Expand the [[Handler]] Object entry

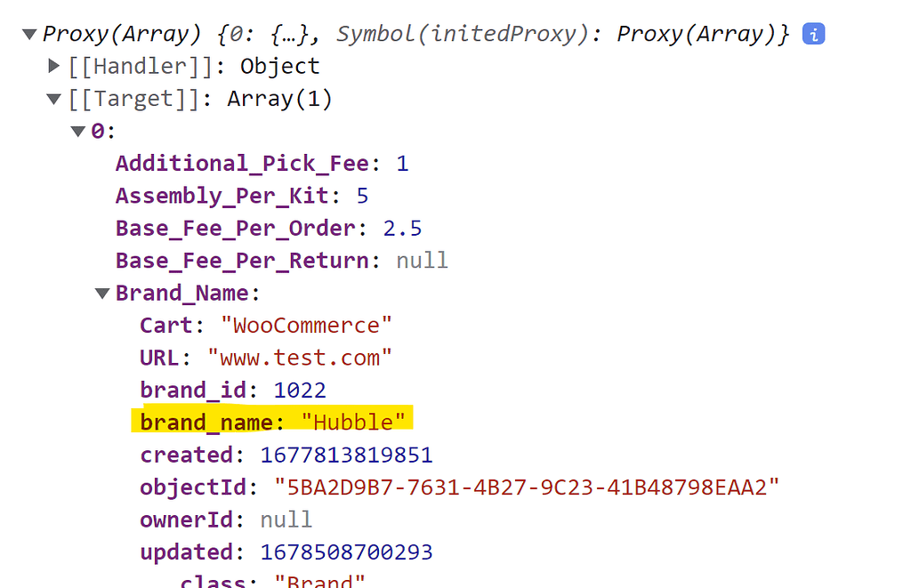coord(55,66)
